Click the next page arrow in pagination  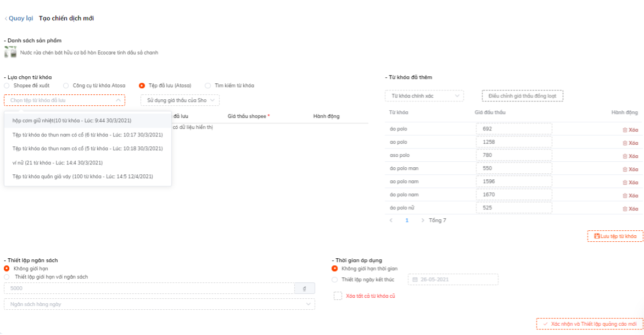(x=423, y=220)
